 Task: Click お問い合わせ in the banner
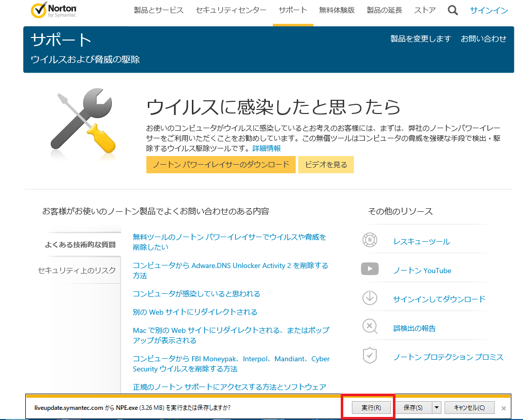click(x=484, y=39)
